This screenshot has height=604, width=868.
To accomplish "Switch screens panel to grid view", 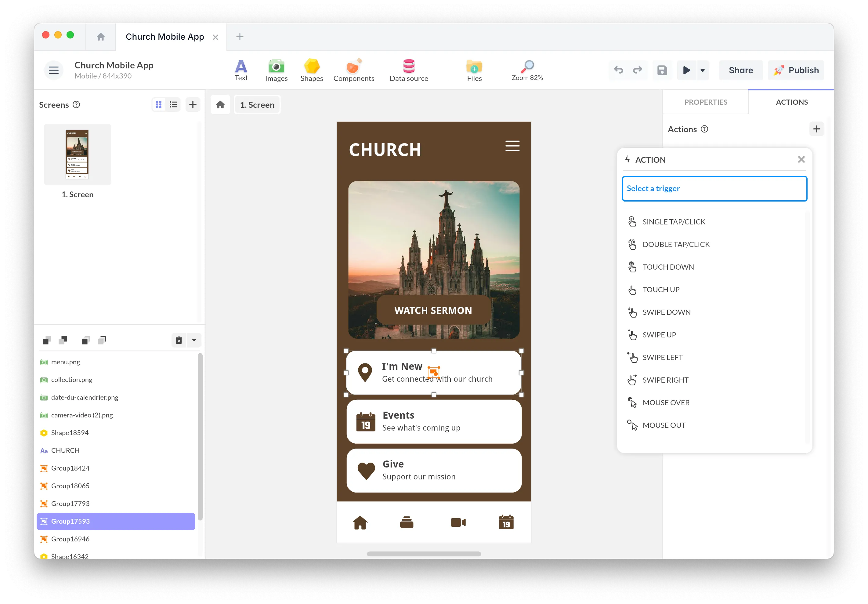I will (159, 104).
